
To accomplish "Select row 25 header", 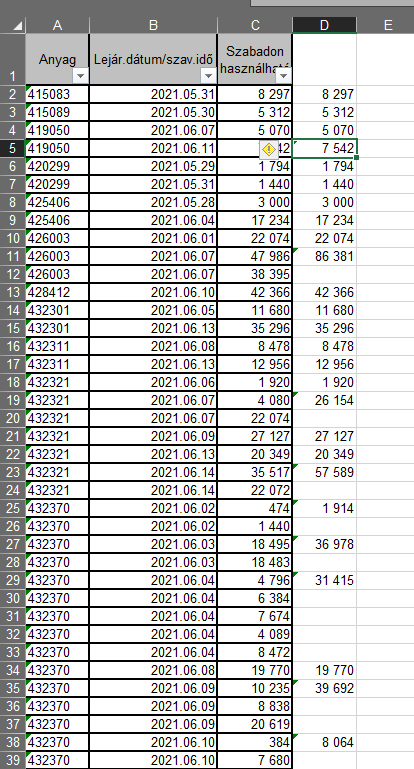I will click(x=13, y=508).
